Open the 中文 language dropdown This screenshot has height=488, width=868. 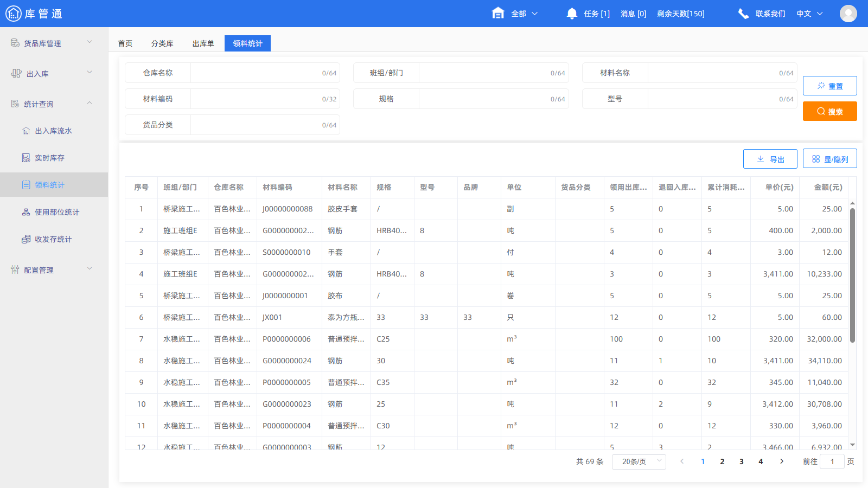pyautogui.click(x=809, y=14)
